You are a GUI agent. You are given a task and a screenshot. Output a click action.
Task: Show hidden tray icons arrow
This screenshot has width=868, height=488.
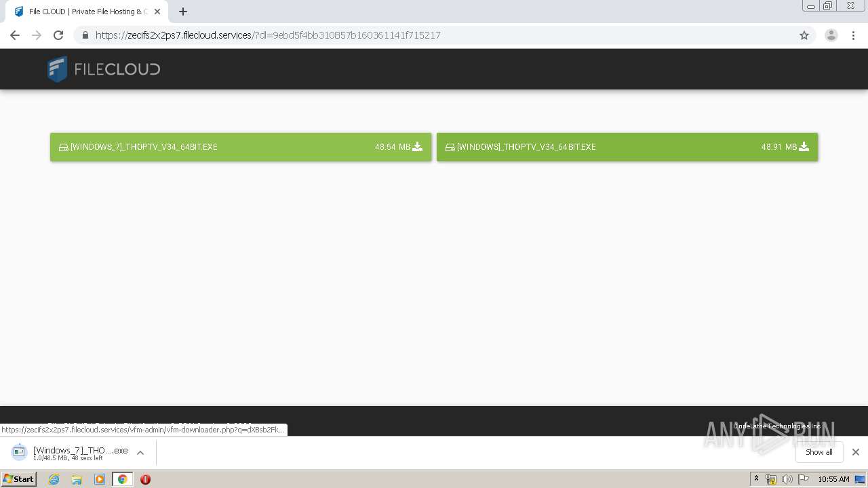(x=756, y=479)
